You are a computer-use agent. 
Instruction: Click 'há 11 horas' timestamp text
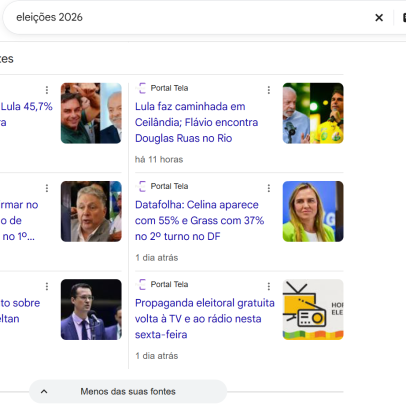point(159,160)
